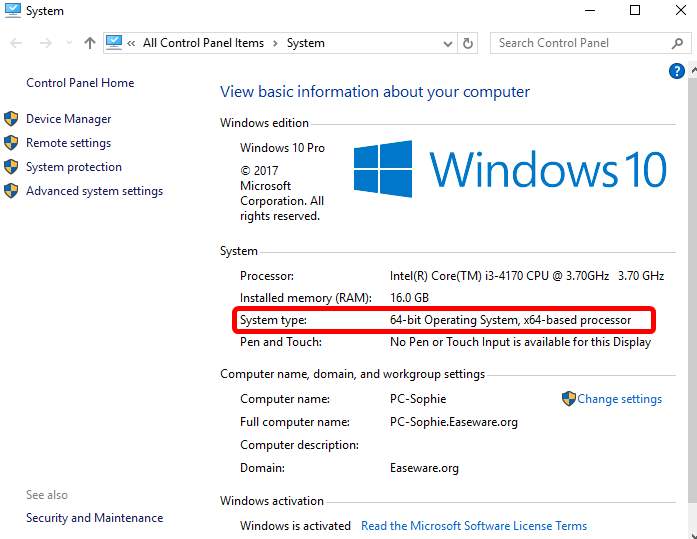Select the 64-bit Operating System value
Image resolution: width=697 pixels, height=539 pixels.
point(510,320)
